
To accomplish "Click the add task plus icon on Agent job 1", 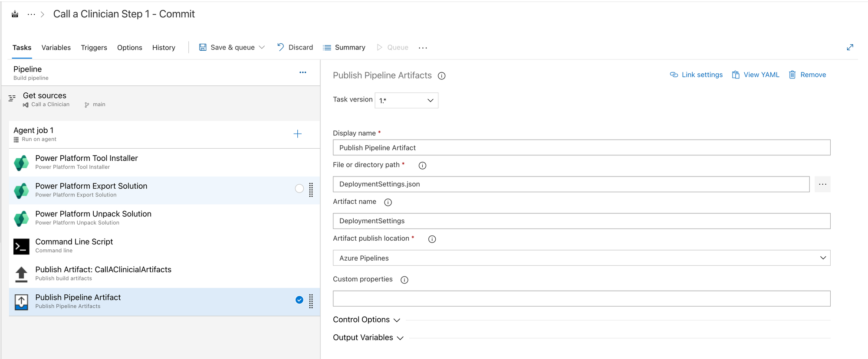I will coord(297,134).
